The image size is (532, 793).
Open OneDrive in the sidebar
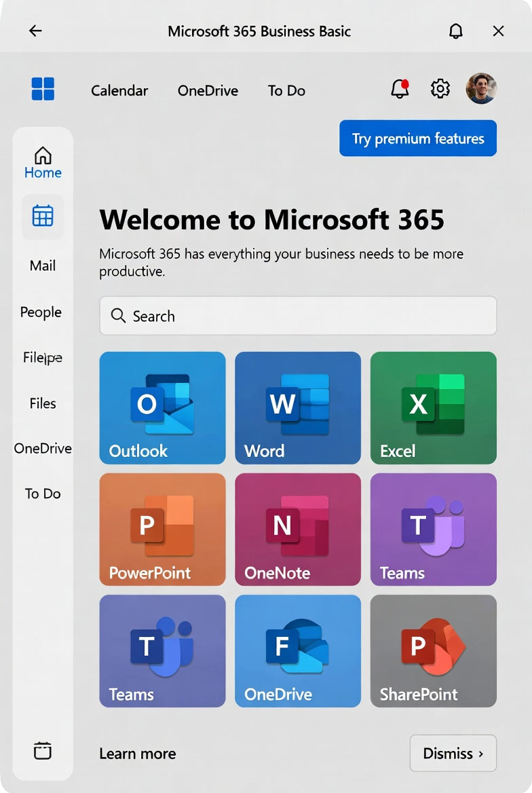43,449
